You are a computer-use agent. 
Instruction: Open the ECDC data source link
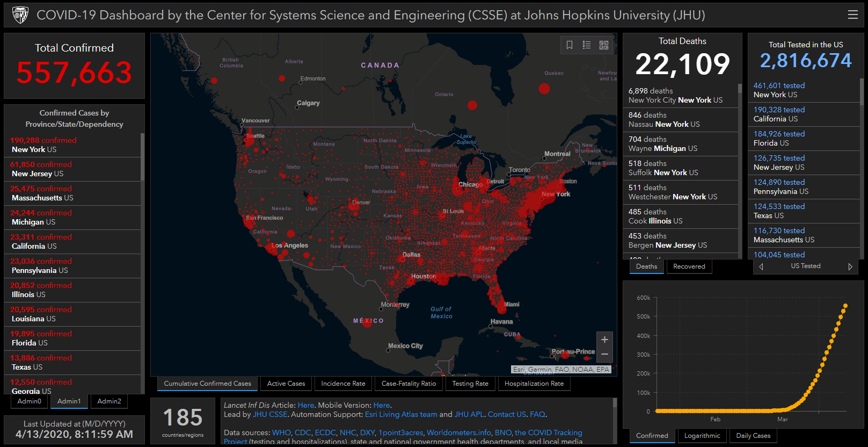click(325, 432)
